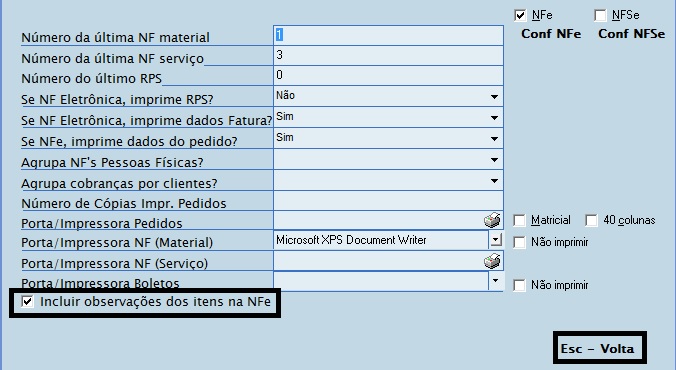Open the 'Se NF Eletrônica, imprime RPS?' dropdown
Image resolution: width=676 pixels, height=370 pixels.
[x=494, y=97]
